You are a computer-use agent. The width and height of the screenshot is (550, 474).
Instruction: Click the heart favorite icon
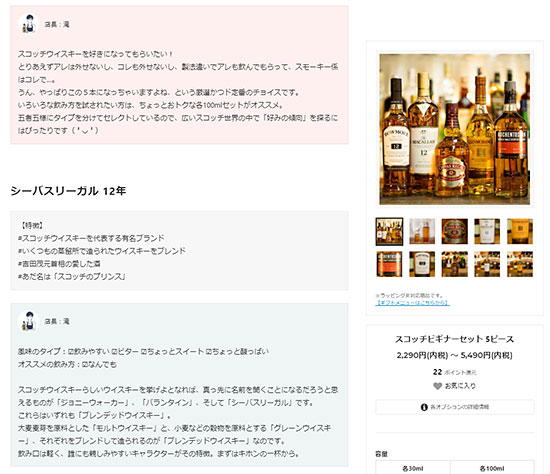(x=437, y=386)
